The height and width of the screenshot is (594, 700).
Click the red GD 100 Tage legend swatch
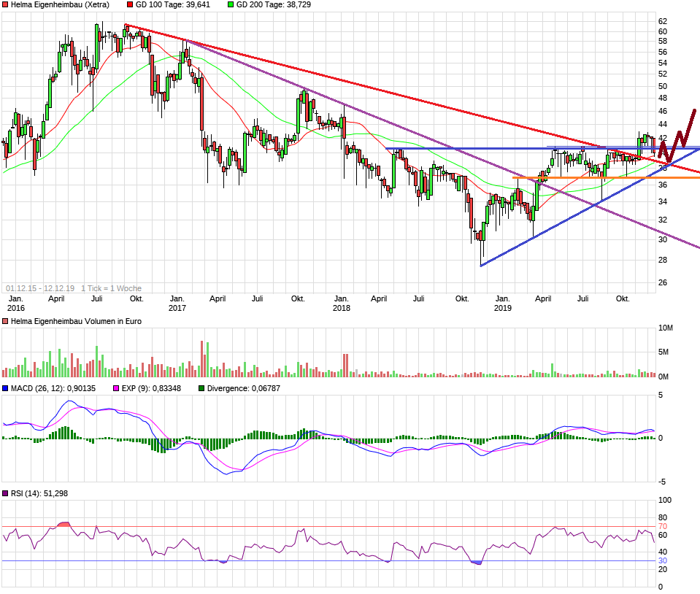tap(130, 5)
